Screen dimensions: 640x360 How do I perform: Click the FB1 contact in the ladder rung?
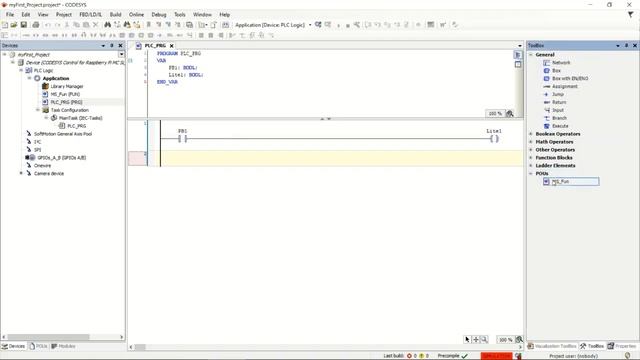[182, 139]
